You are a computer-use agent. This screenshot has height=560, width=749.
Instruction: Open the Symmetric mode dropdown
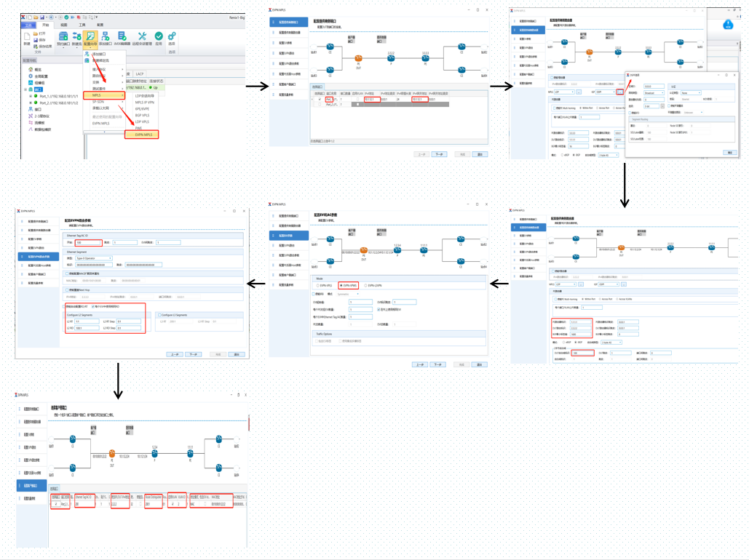click(349, 294)
